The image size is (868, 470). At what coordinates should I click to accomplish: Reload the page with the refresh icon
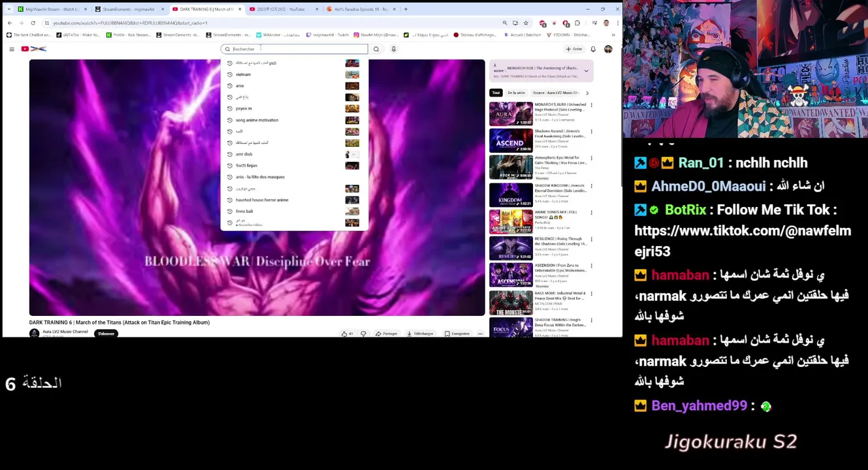click(33, 23)
